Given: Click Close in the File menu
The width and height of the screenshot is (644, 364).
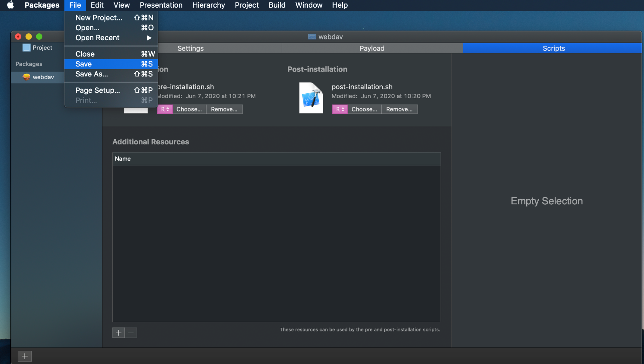Looking at the screenshot, I should [x=111, y=54].
